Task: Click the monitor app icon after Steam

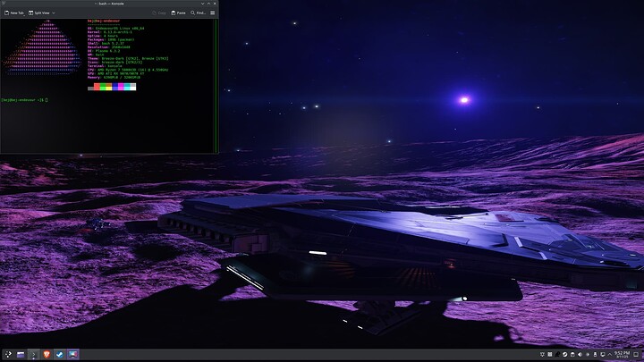Action: [72, 354]
